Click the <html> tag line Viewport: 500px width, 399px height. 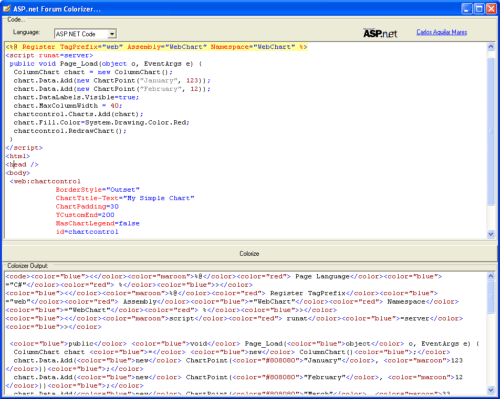(18, 156)
